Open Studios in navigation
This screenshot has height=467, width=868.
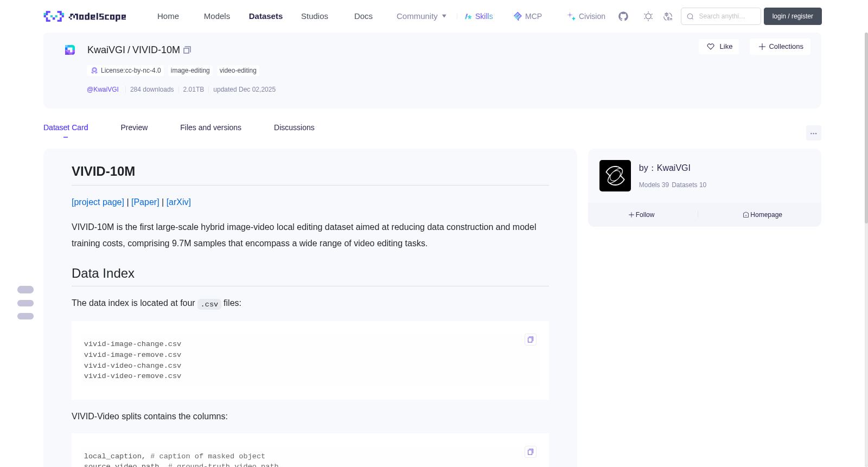click(315, 16)
